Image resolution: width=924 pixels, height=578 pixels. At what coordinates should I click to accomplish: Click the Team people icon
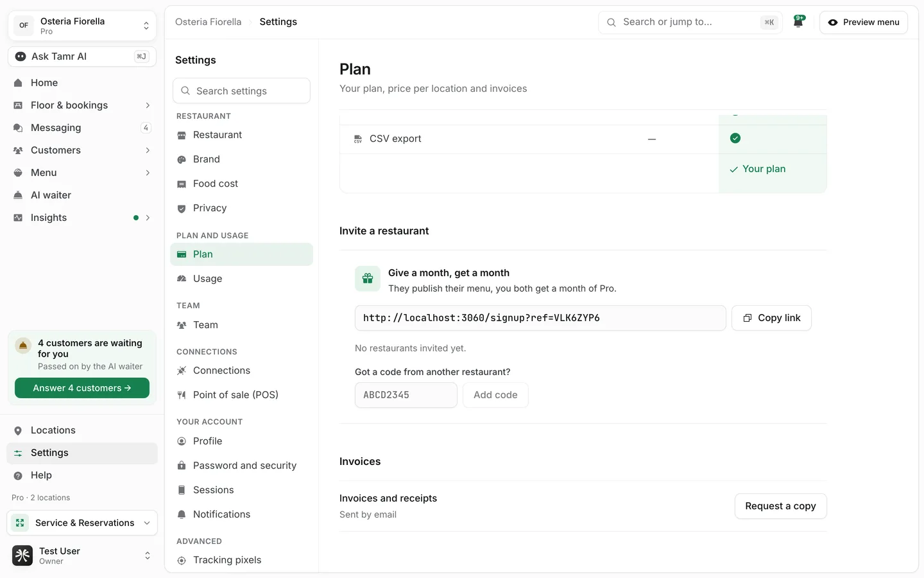[182, 325]
